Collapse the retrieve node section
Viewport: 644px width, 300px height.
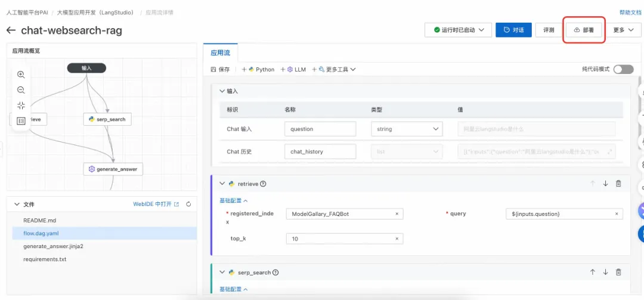(x=222, y=184)
